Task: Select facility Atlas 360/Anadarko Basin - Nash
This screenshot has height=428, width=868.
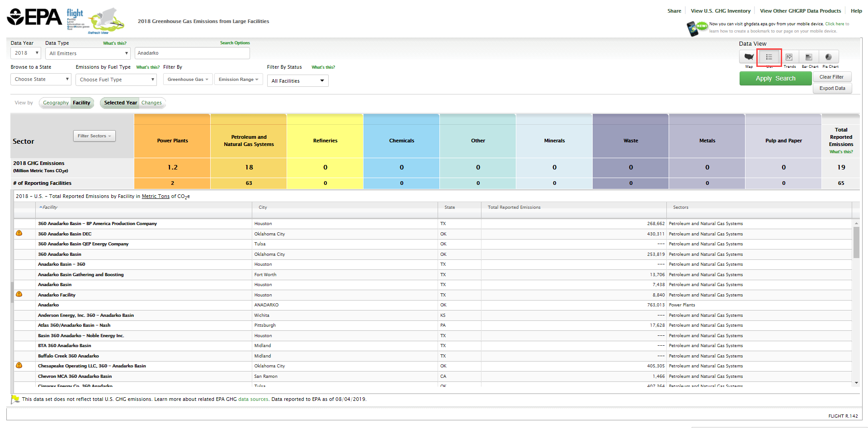Action: pos(74,325)
